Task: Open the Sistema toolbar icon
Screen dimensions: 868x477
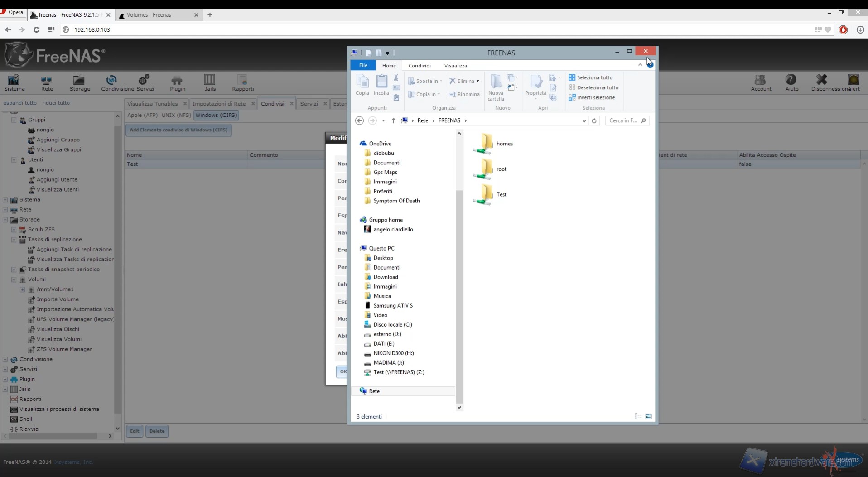Action: coord(14,82)
